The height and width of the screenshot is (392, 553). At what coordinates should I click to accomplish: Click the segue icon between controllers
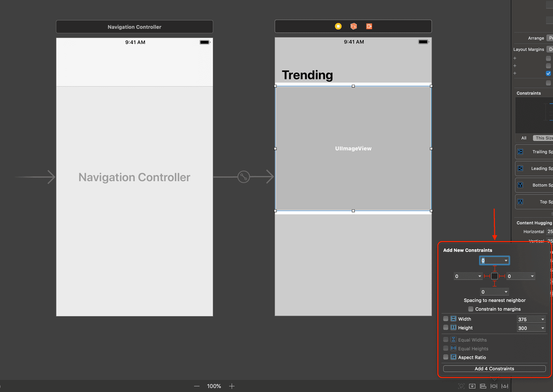point(244,177)
